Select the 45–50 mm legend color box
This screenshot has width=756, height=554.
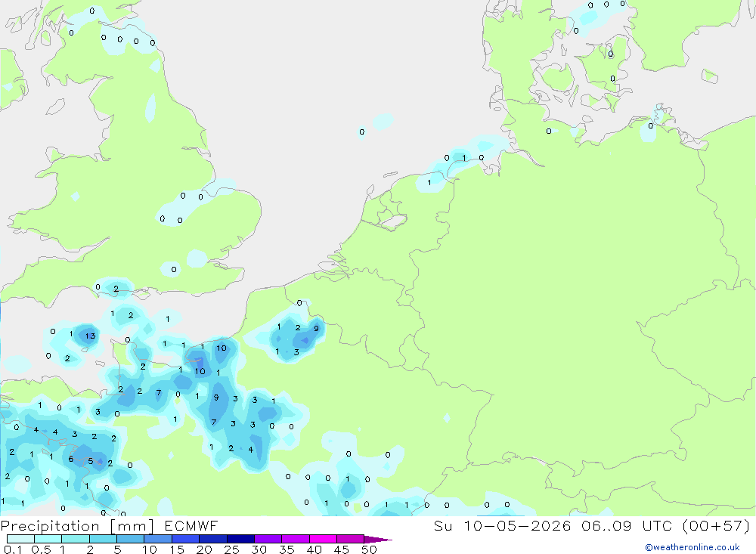pos(351,539)
